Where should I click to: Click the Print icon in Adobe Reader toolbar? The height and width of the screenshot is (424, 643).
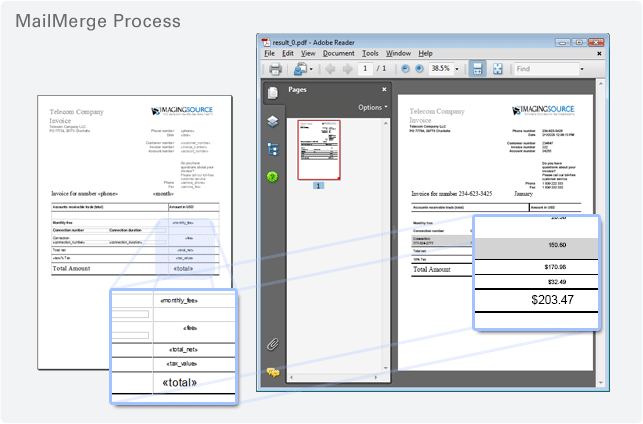[x=275, y=69]
